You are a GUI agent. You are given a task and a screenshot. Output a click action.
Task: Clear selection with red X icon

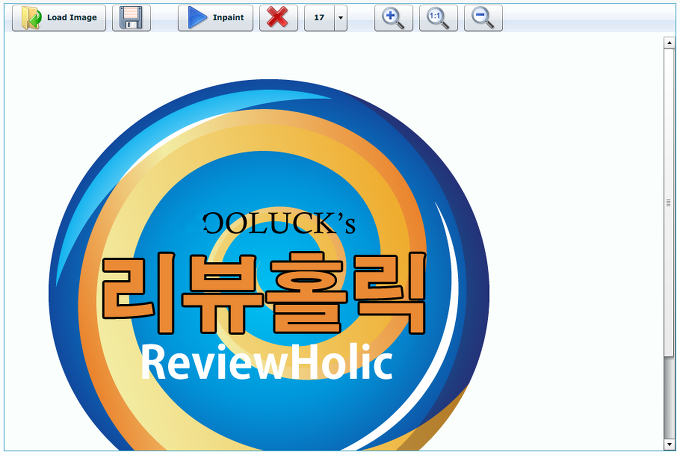click(278, 18)
